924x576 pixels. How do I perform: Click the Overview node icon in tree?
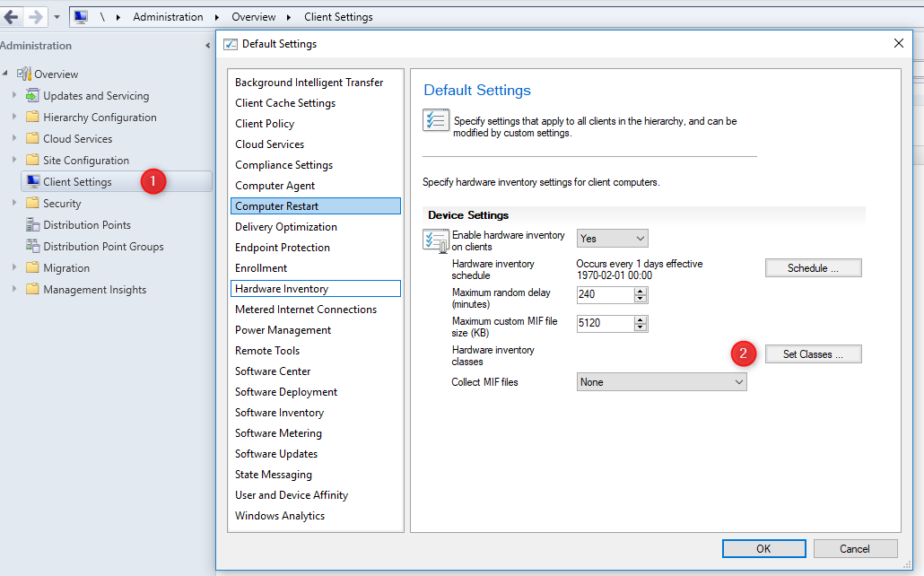23,74
